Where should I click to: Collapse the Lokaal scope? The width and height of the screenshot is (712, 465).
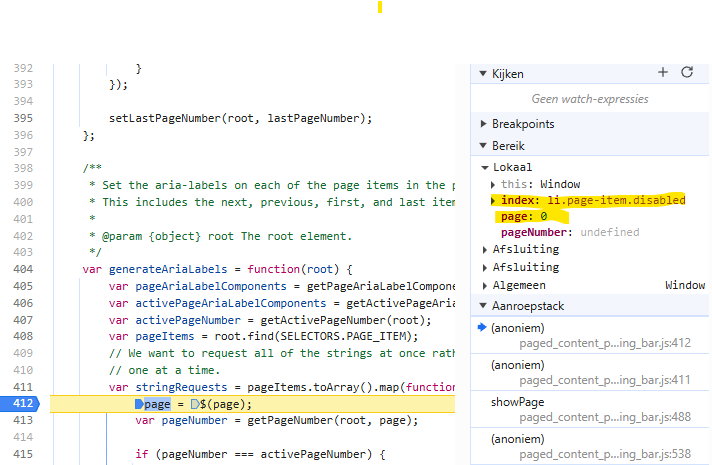point(485,168)
